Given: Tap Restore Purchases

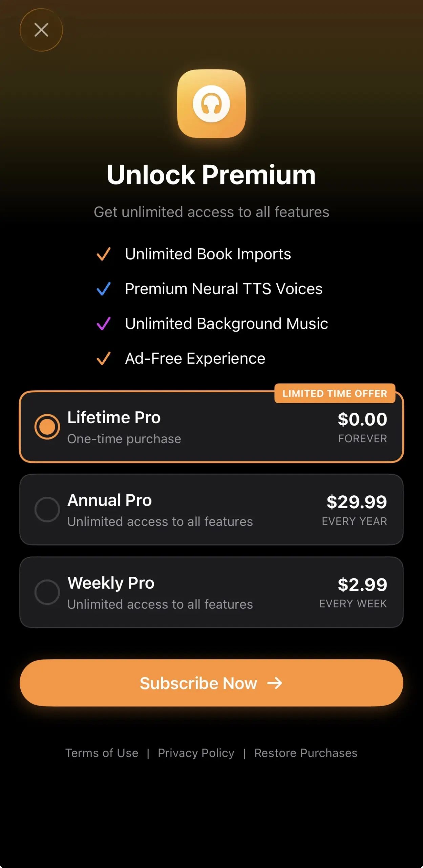Looking at the screenshot, I should (x=306, y=753).
